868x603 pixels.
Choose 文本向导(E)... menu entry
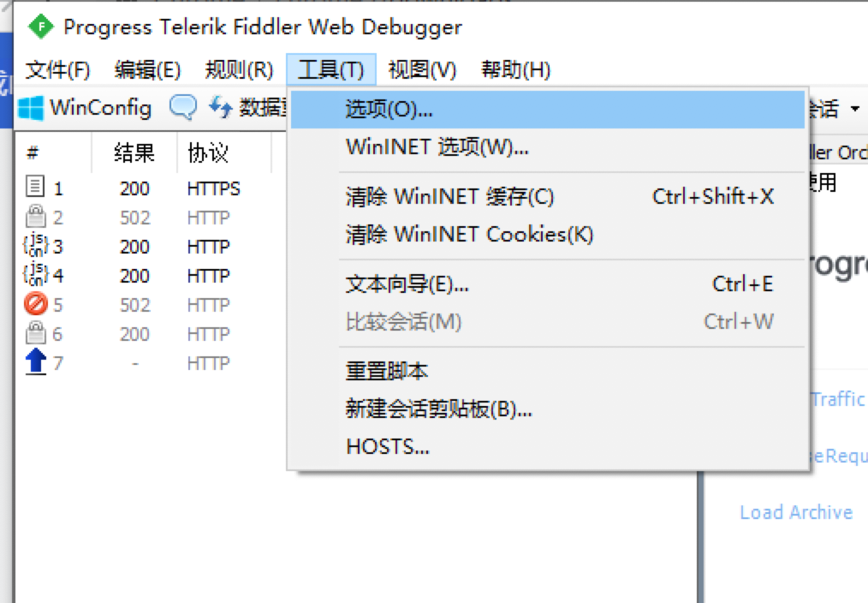pos(548,284)
